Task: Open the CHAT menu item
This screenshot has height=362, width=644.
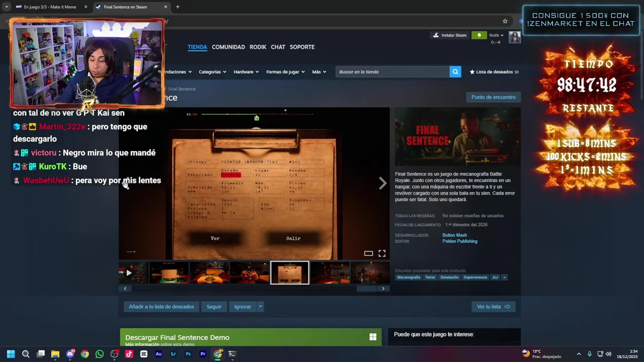Action: [278, 47]
